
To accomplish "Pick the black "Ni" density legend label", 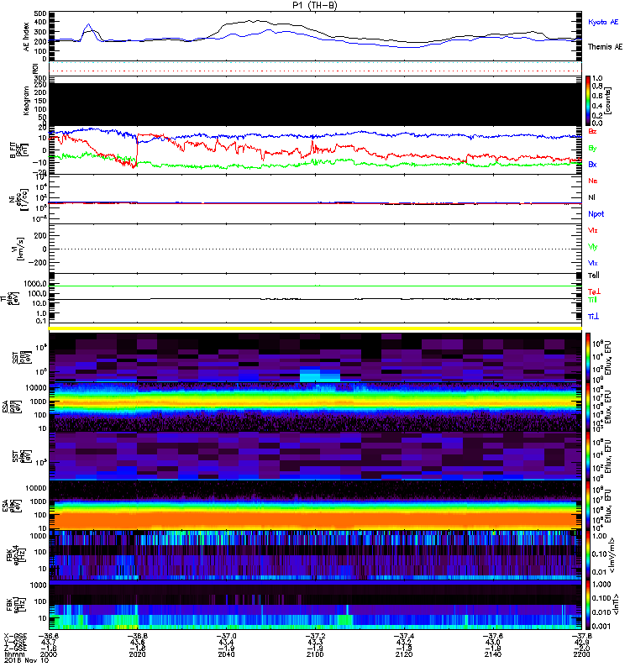I will coord(592,197).
